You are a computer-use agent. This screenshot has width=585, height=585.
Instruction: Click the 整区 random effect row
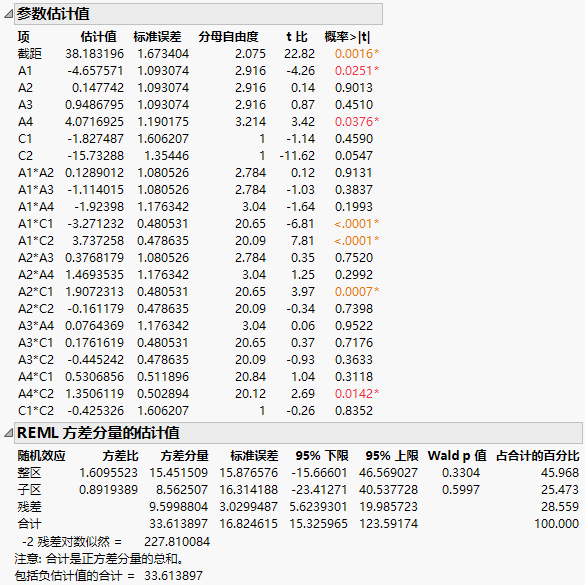(29, 473)
